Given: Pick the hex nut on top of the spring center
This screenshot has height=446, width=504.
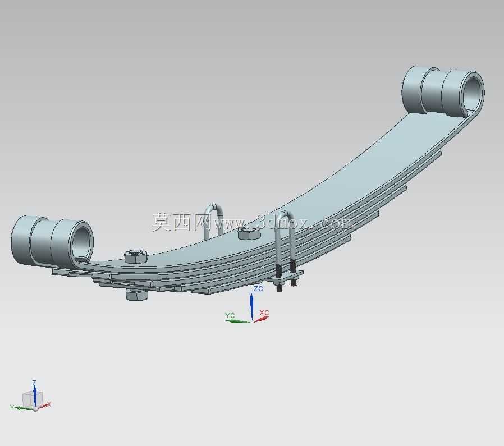Looking at the screenshot, I should [x=249, y=233].
